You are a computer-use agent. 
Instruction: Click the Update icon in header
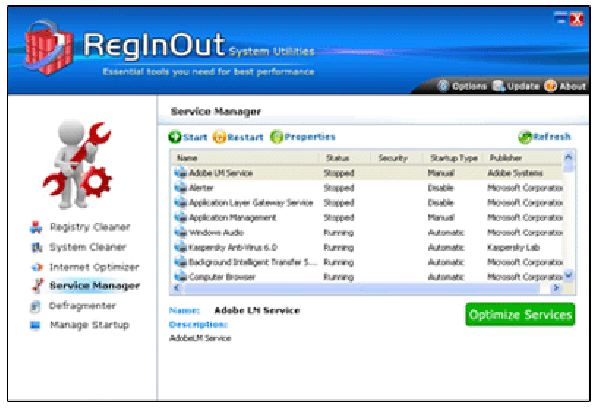[499, 86]
